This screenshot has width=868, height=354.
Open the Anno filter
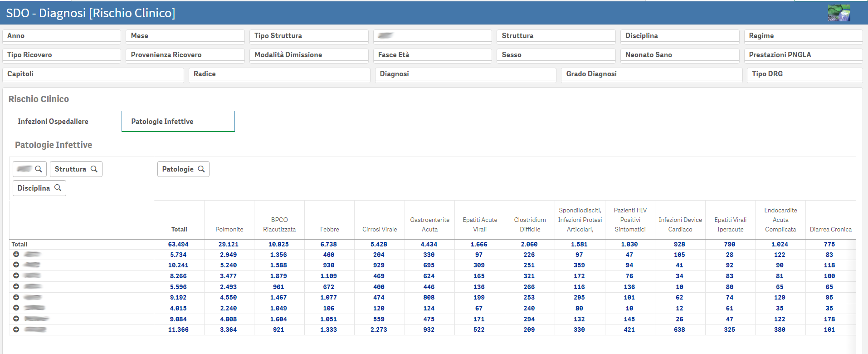(x=62, y=36)
